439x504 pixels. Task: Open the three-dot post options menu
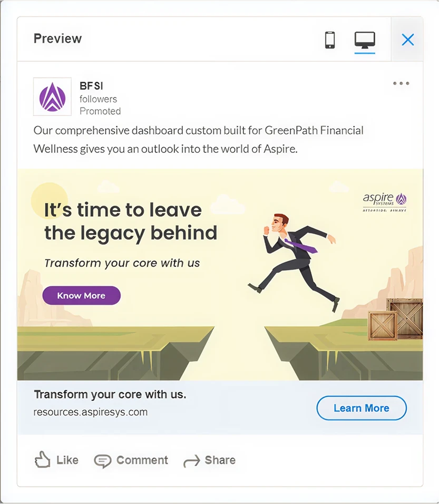point(401,83)
